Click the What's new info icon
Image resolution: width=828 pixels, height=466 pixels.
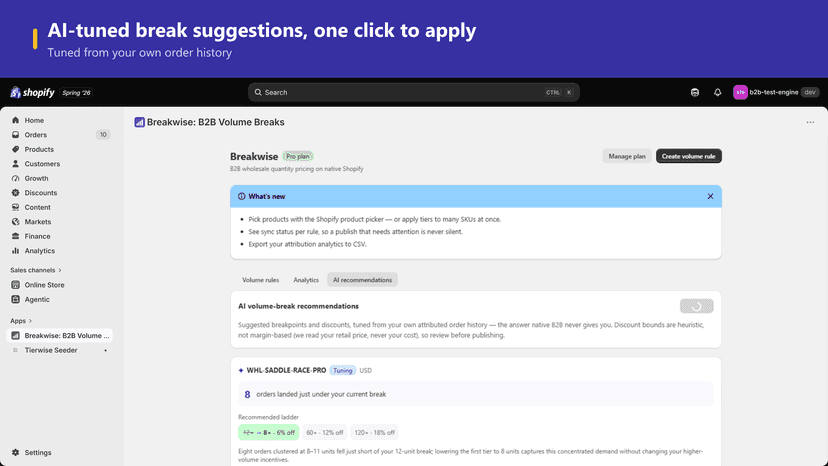[241, 197]
